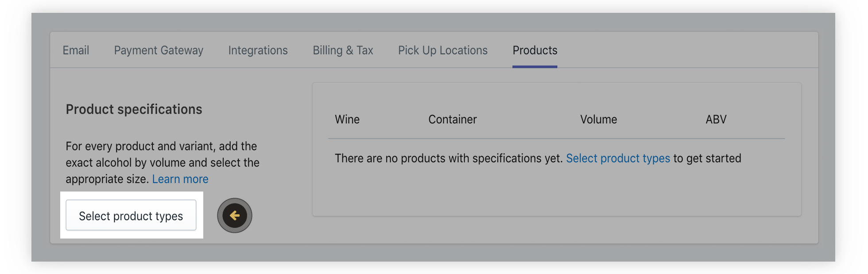Image resolution: width=868 pixels, height=274 pixels.
Task: Click the yellow left arrow icon
Action: 234,216
